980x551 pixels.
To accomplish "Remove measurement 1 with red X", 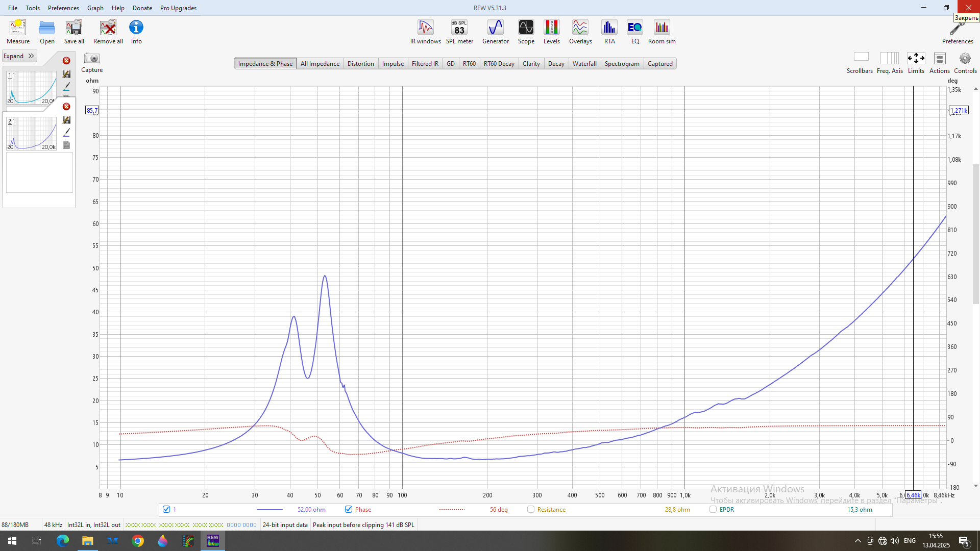I will coord(66,61).
